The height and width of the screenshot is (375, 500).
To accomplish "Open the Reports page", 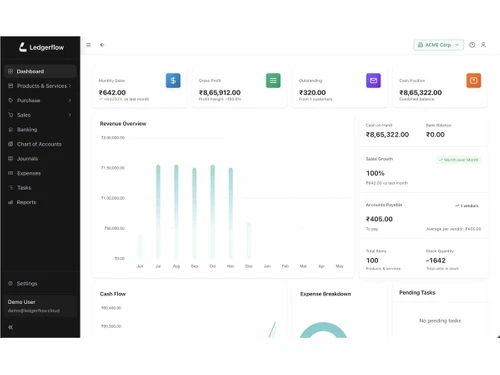I will point(40,202).
